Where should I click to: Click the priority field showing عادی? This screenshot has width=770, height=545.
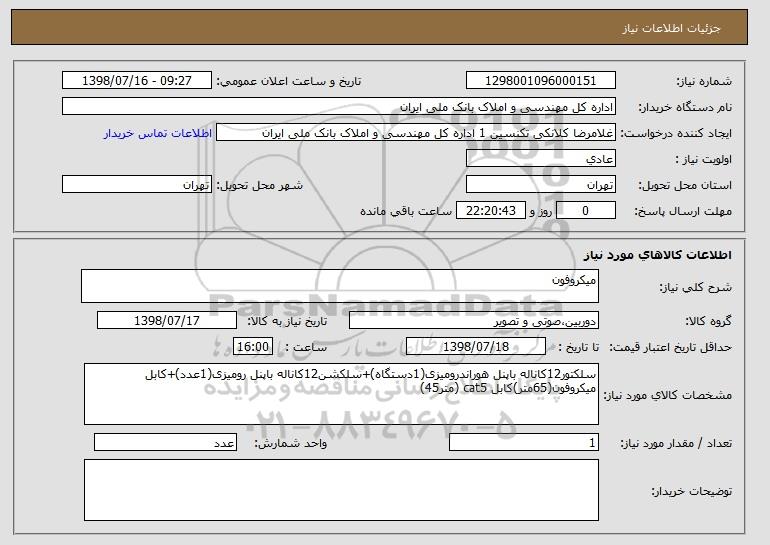click(x=541, y=159)
